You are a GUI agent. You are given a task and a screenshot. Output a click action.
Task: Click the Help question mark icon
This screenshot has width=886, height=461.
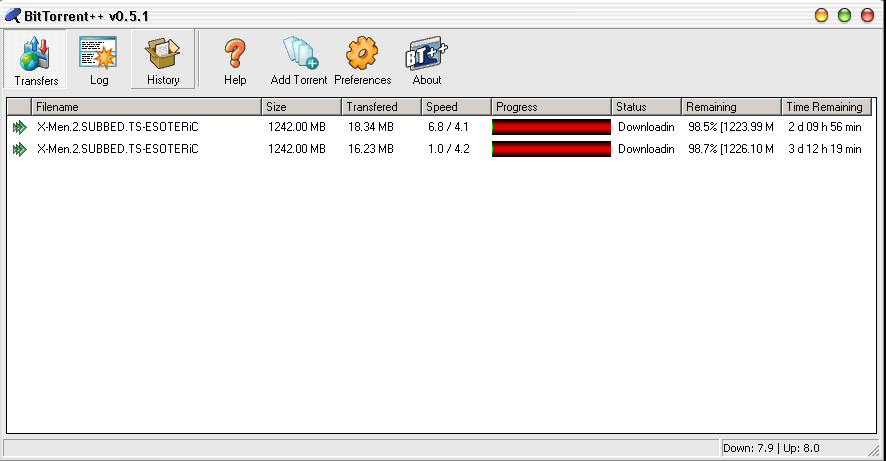pos(235,54)
